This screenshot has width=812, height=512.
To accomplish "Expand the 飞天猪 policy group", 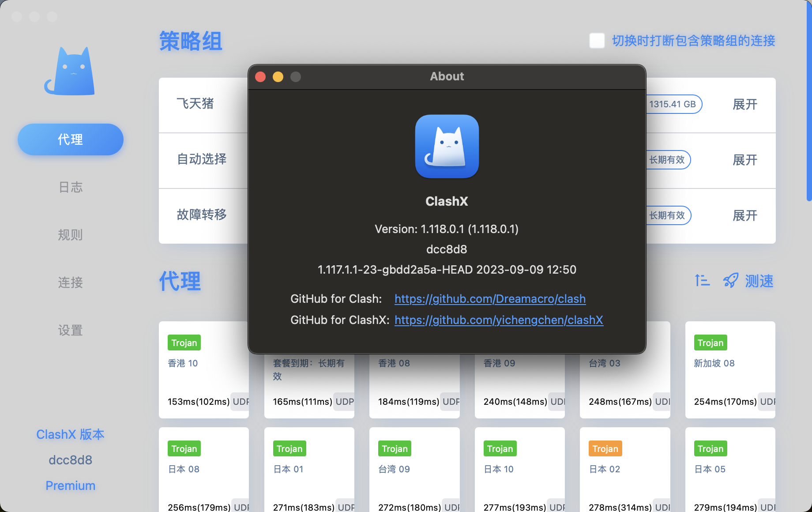I will point(745,104).
